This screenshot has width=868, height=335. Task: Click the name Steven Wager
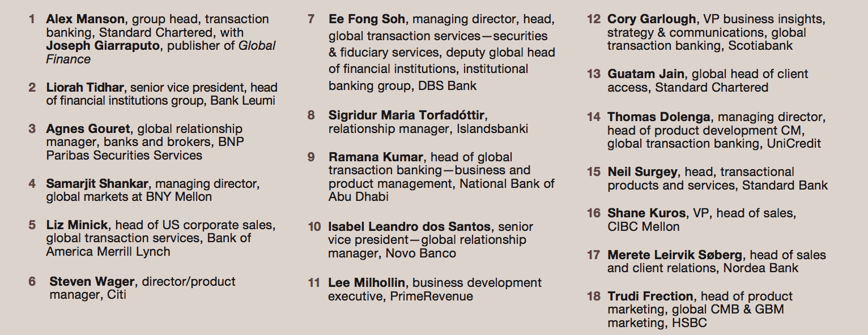pos(92,282)
